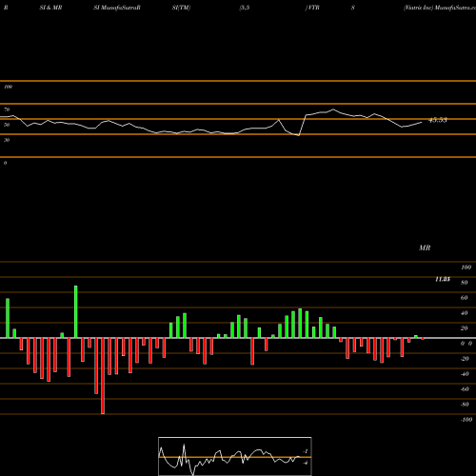Click the histogram axis label -100
This screenshot has height=476, width=476.
click(466, 420)
